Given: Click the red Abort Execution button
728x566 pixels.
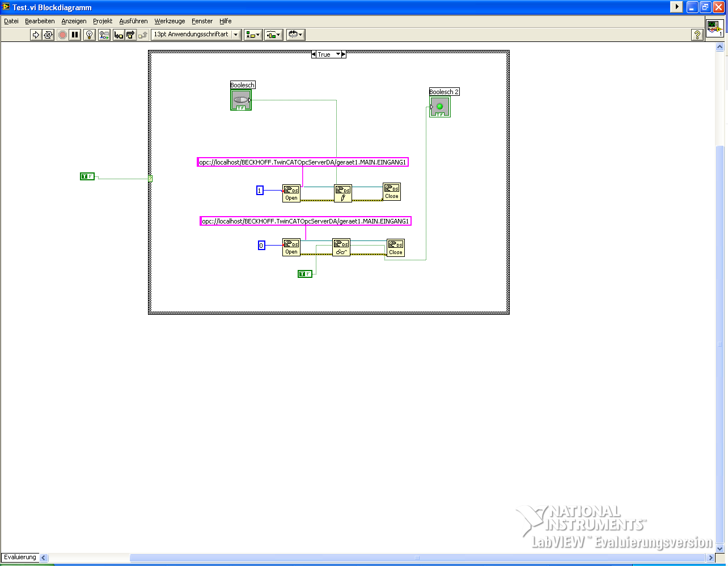Looking at the screenshot, I should (62, 35).
